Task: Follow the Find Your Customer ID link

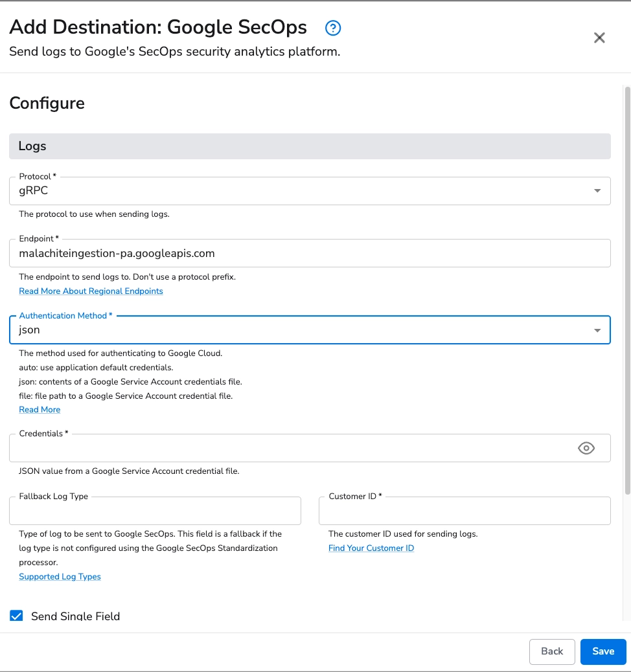Action: point(371,548)
